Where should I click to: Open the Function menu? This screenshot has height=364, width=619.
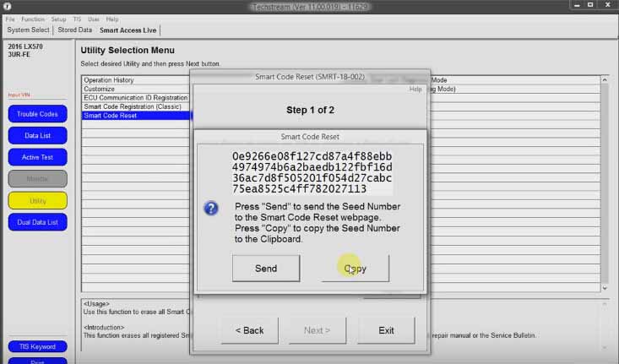coord(33,19)
